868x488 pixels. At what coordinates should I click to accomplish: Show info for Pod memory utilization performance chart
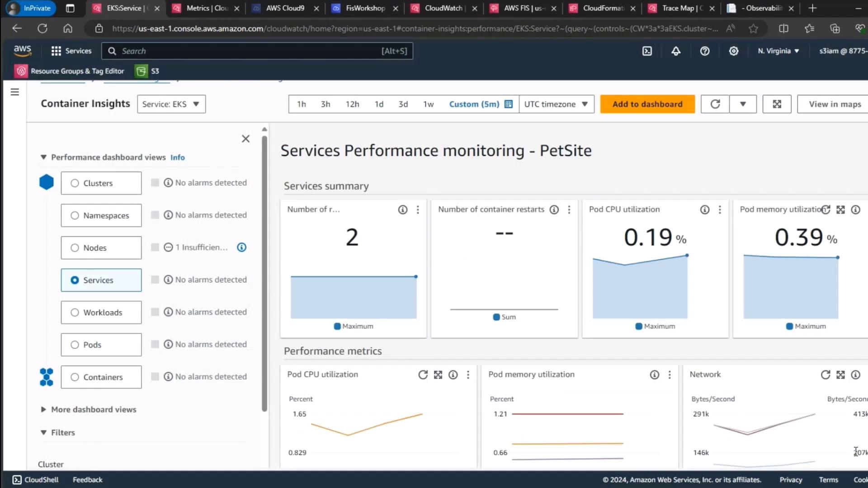[655, 375]
